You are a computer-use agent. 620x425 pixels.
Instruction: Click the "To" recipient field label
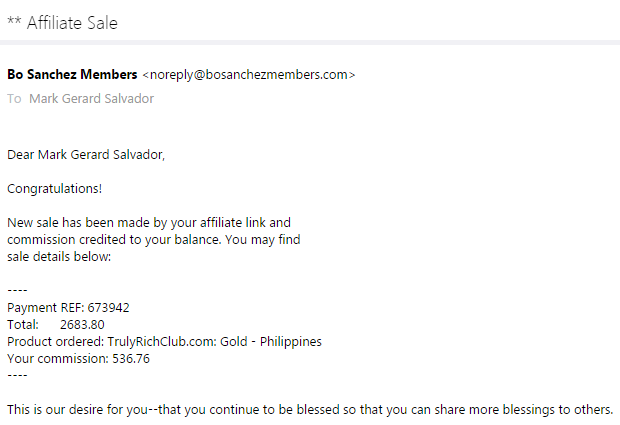tap(14, 99)
